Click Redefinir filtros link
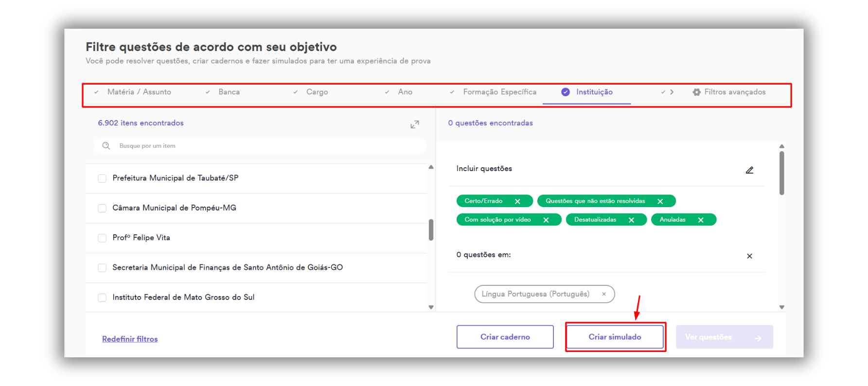The width and height of the screenshot is (868, 386). point(130,339)
